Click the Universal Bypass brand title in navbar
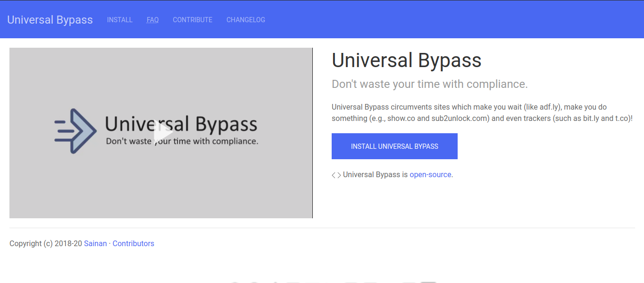This screenshot has height=283, width=644. (x=50, y=20)
